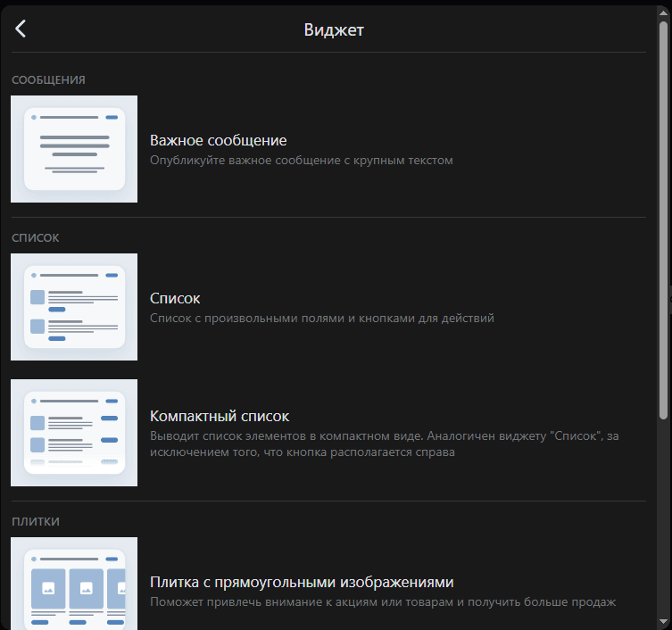Click the Плитки section header

[x=36, y=521]
